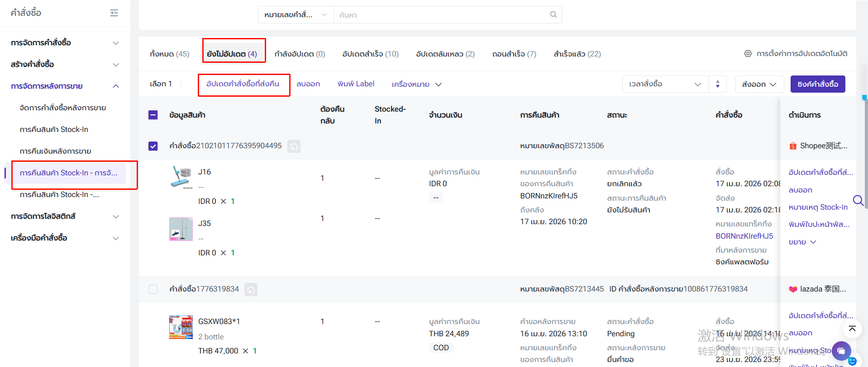The width and height of the screenshot is (868, 367).
Task: Click the search magnifier icon
Action: coord(553,15)
